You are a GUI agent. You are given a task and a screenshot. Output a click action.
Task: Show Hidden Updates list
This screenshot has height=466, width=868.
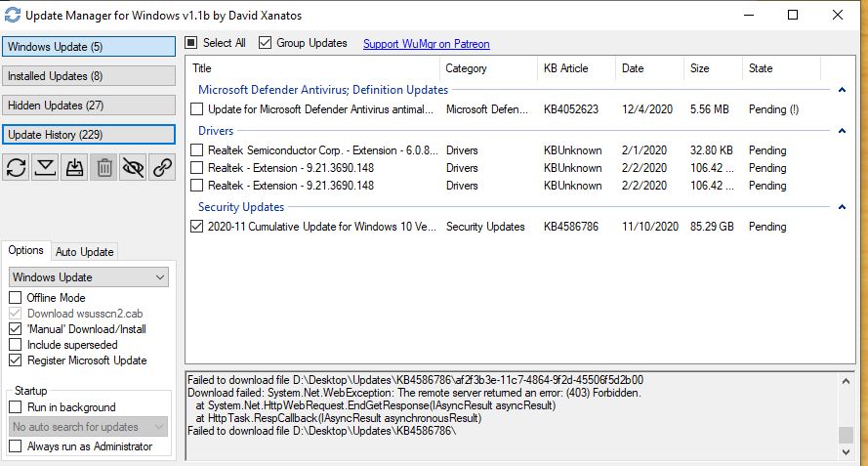pos(89,106)
